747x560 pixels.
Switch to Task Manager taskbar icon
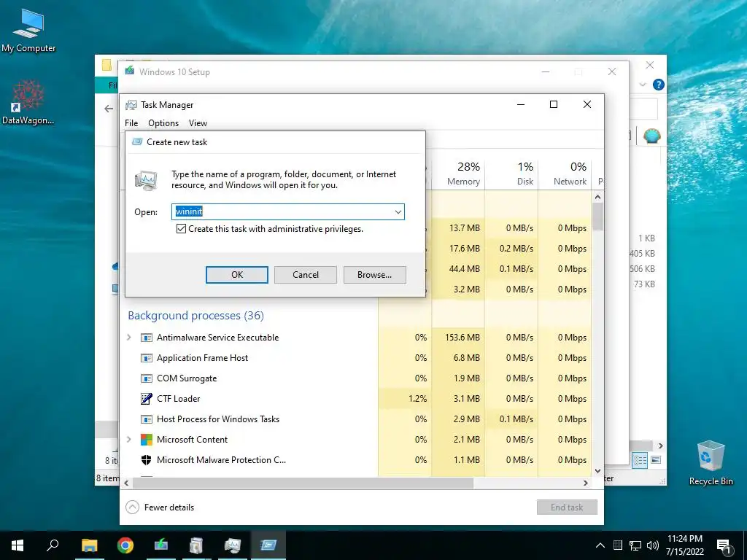point(233,545)
